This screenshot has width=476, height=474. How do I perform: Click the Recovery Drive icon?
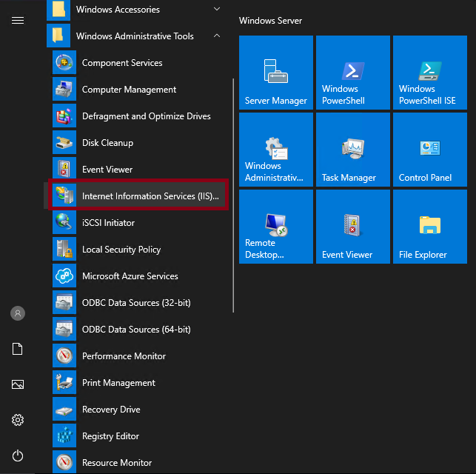tap(64, 410)
